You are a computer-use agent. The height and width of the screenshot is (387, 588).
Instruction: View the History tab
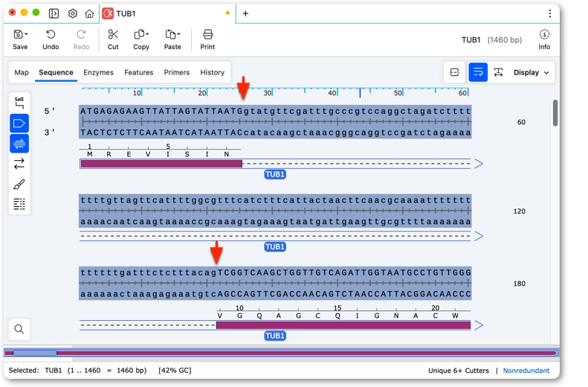tap(213, 72)
